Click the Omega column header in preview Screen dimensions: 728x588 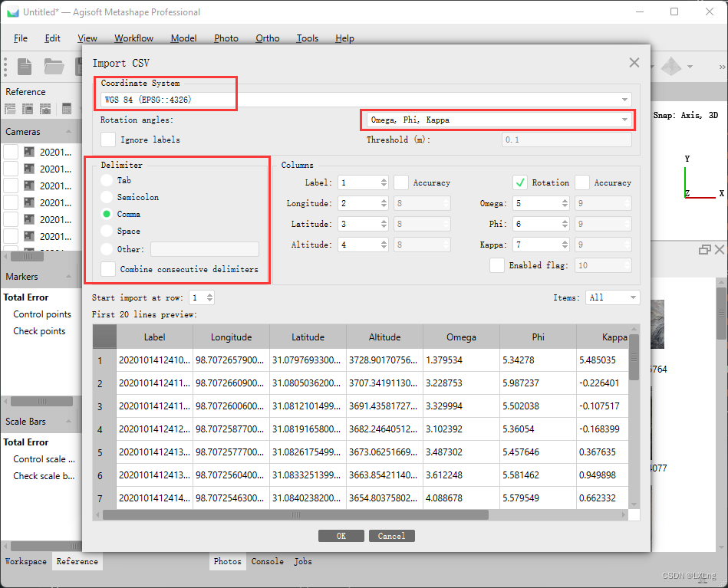[x=461, y=337]
